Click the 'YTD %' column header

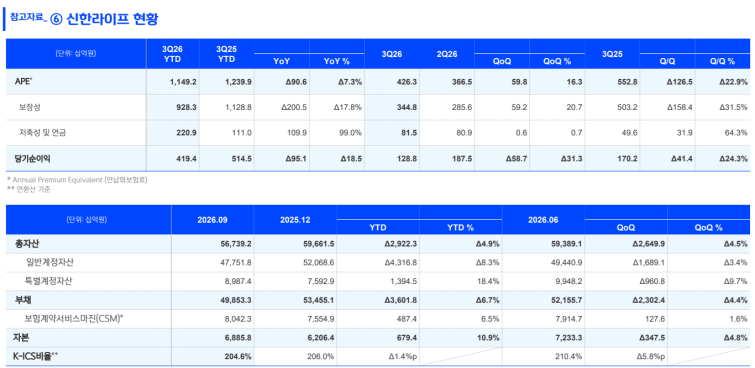pos(461,228)
